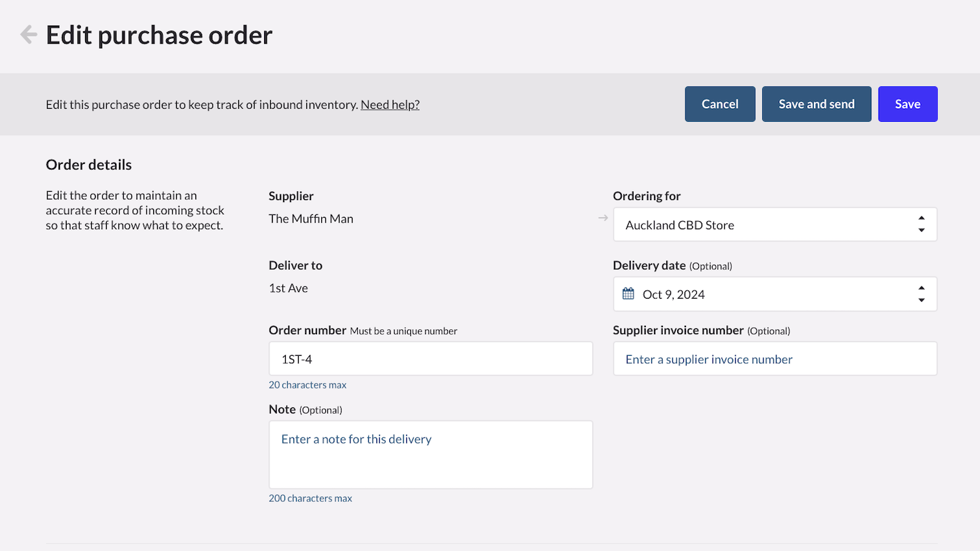Click the 20 characters max hint
Viewport: 980px width, 551px height.
pyautogui.click(x=308, y=385)
